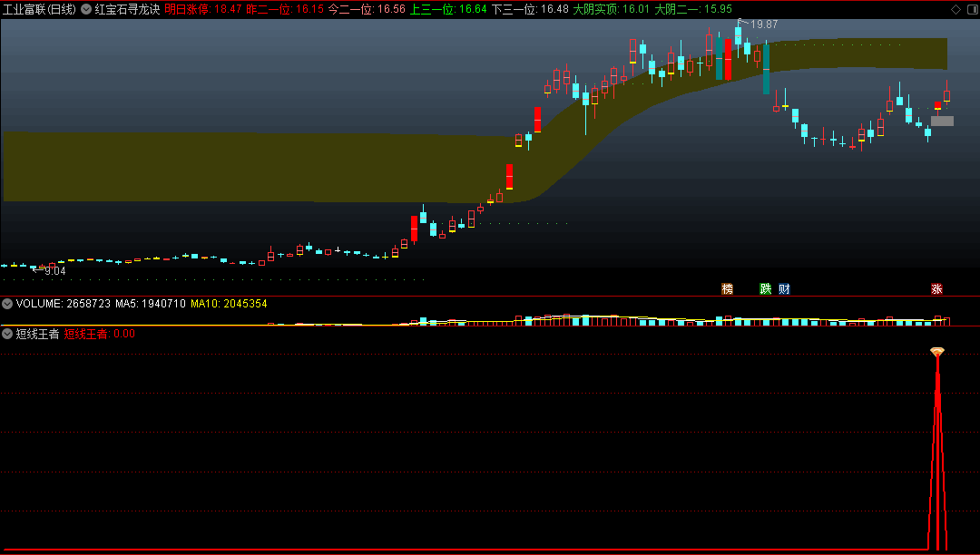Click the diamond icon in the top-right corner
Viewport: 980px width, 555px height.
click(955, 9)
